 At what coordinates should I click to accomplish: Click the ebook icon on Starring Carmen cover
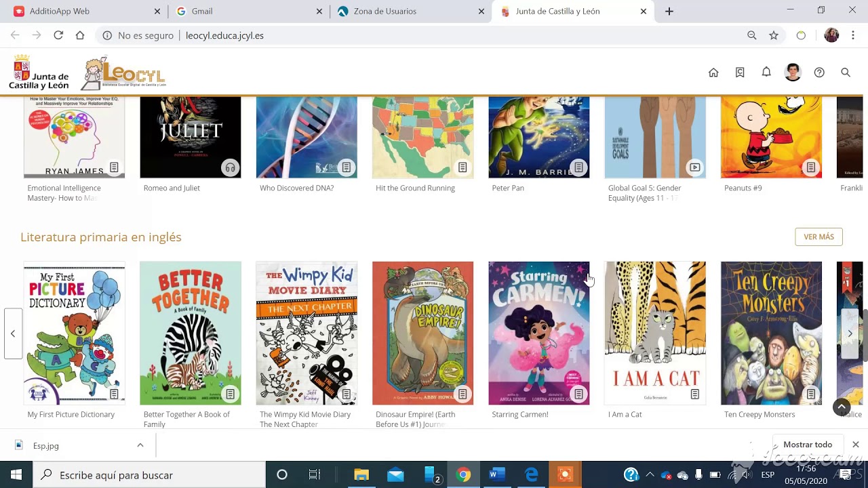[578, 394]
